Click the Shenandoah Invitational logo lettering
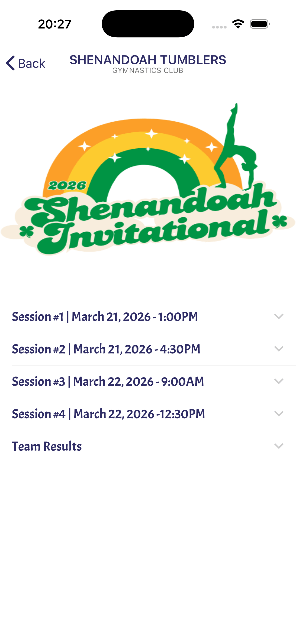Image resolution: width=296 pixels, height=644 pixels. coord(150,220)
